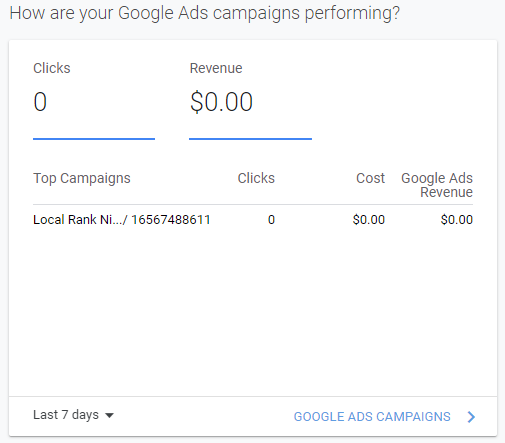Click the blue underline beneath the Revenue metric
Screen dimensions: 505x443
(250, 139)
